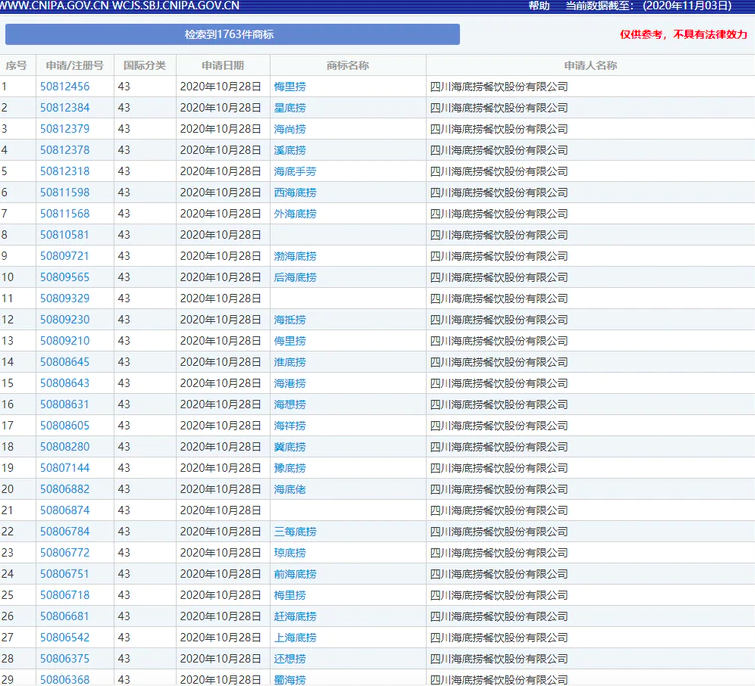Open application number 50809721

tap(65, 256)
